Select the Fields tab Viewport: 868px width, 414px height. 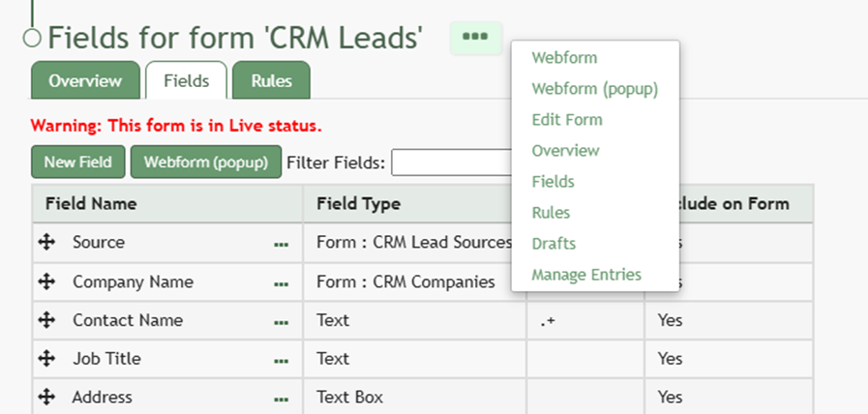tap(186, 81)
